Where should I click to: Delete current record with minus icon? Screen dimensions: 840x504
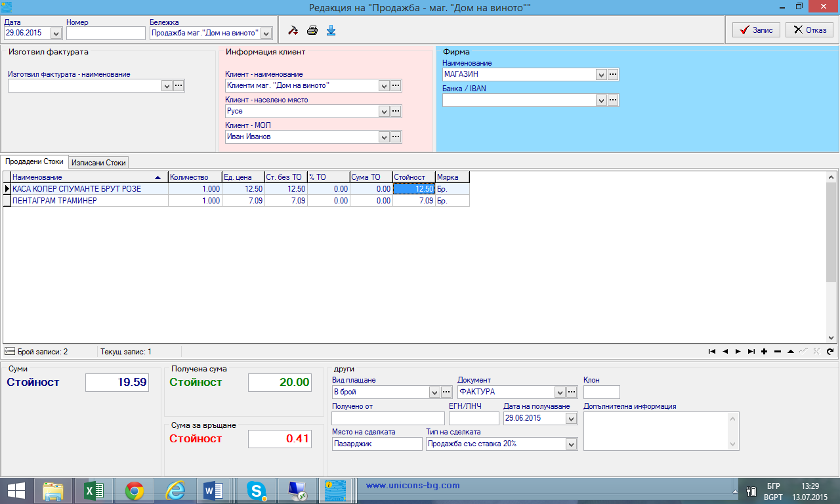coord(778,352)
